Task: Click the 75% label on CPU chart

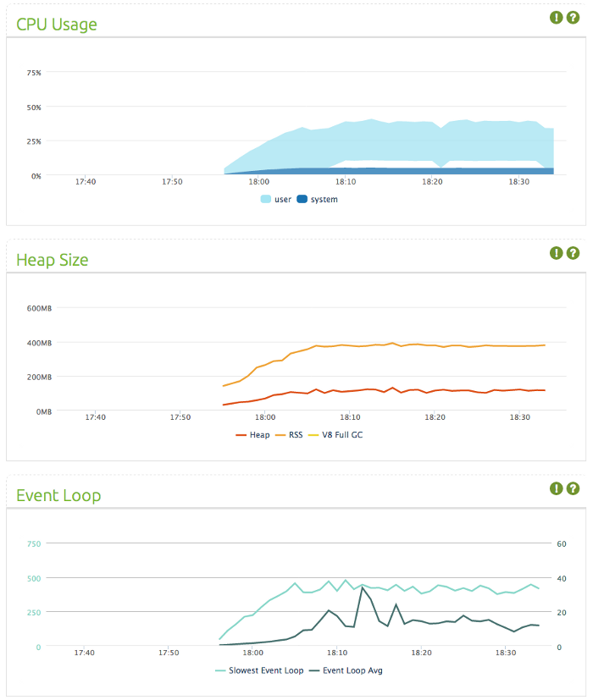Action: (x=34, y=73)
